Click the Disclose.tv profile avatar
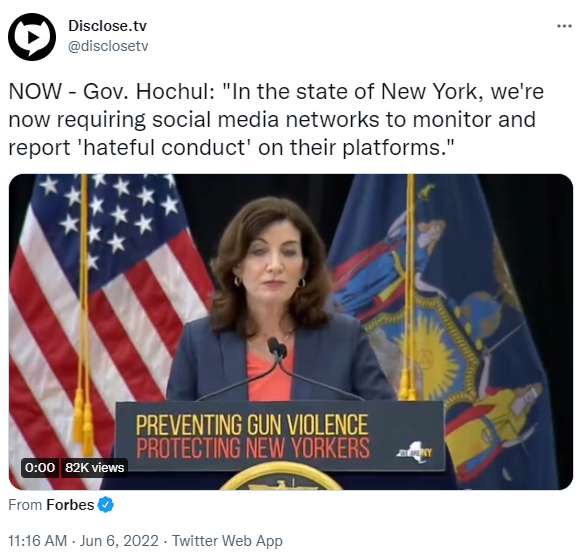Viewport: 588px width, 558px height. [32, 37]
